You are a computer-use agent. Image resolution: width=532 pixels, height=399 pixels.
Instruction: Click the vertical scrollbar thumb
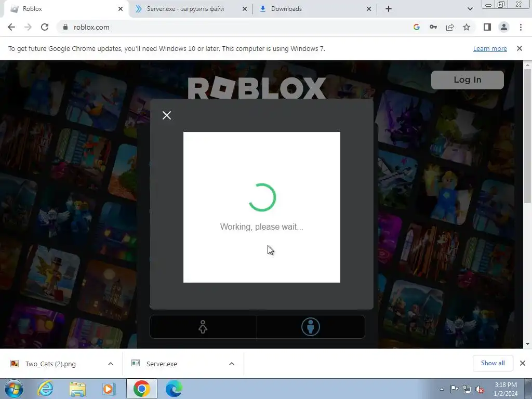[527, 136]
